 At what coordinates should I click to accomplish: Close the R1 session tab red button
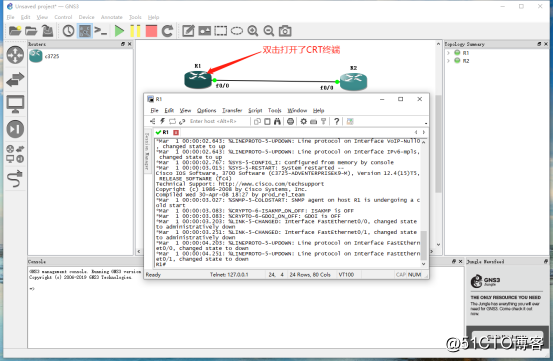pos(176,132)
